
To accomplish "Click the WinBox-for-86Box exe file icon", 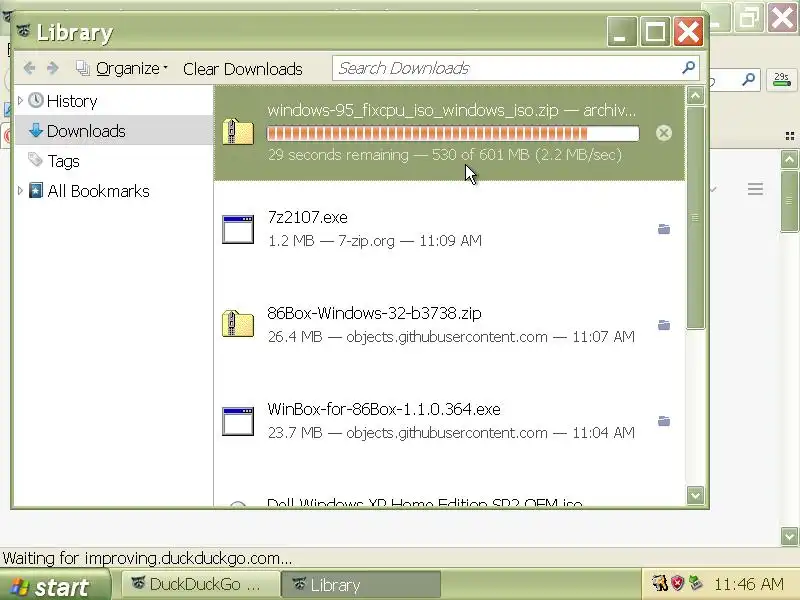I will (x=238, y=421).
